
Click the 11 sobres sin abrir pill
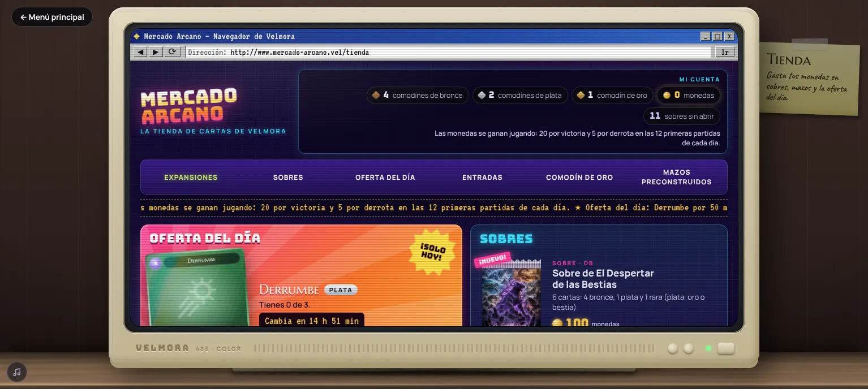682,116
